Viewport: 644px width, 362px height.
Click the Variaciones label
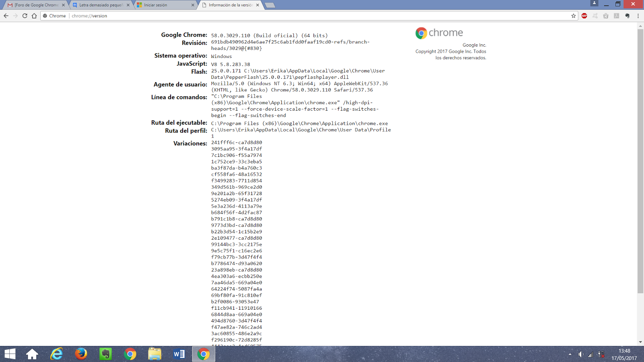(x=190, y=143)
